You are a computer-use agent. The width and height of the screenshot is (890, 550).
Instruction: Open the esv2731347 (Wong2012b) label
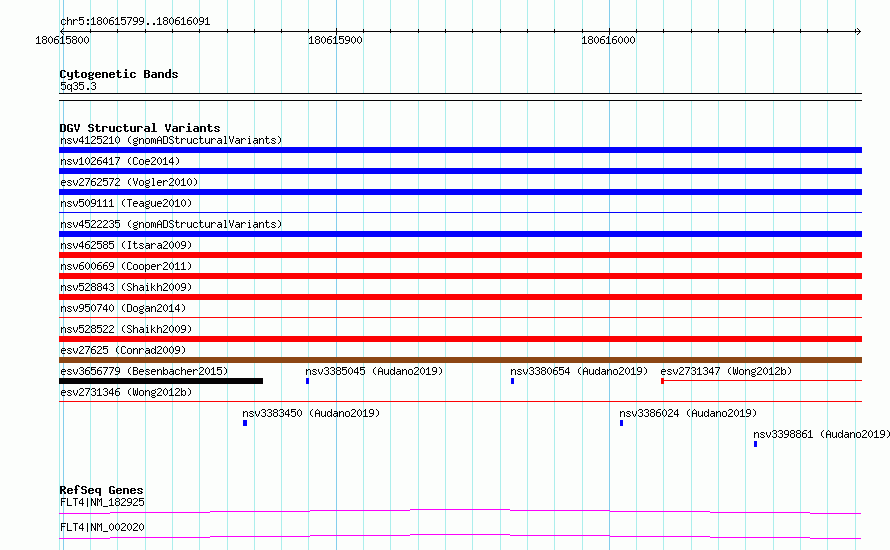pyautogui.click(x=726, y=371)
